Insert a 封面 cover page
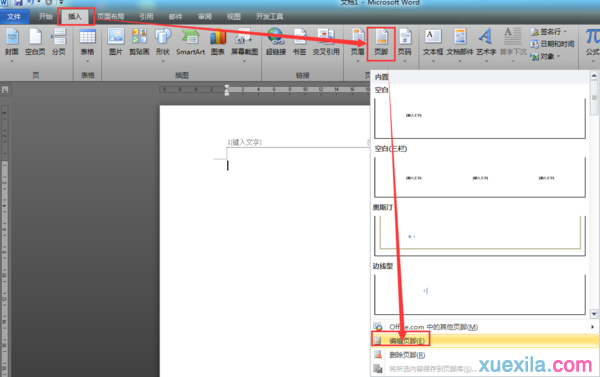 pos(12,41)
